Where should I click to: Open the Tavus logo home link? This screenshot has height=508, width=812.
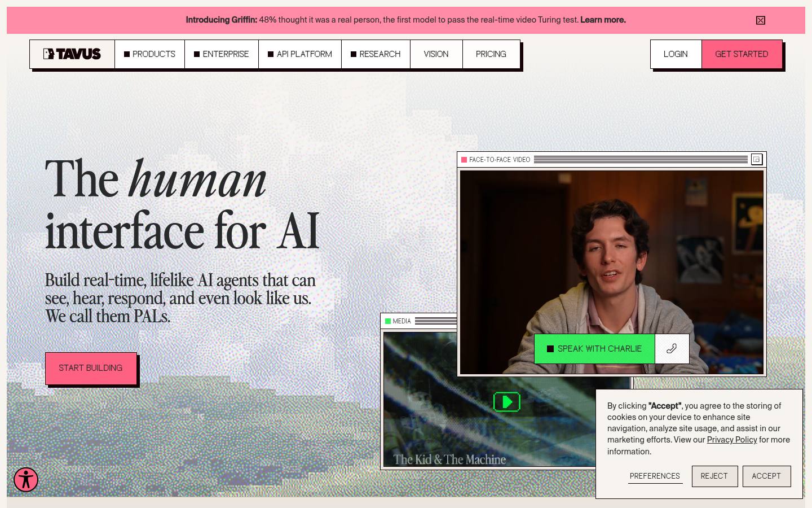click(x=72, y=54)
